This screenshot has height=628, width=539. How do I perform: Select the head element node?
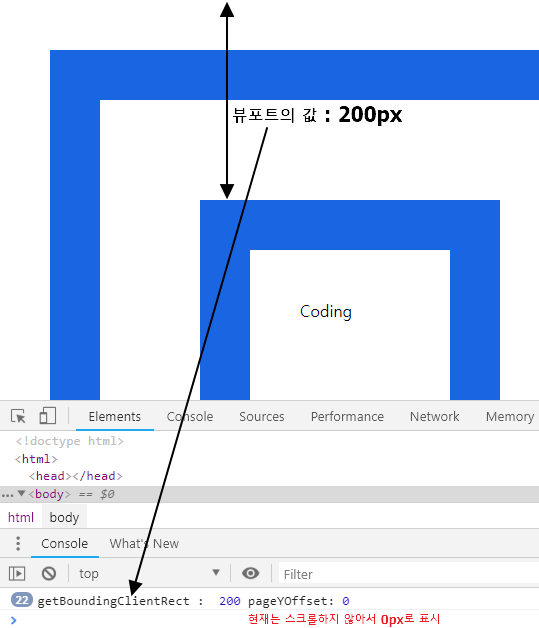[x=75, y=476]
